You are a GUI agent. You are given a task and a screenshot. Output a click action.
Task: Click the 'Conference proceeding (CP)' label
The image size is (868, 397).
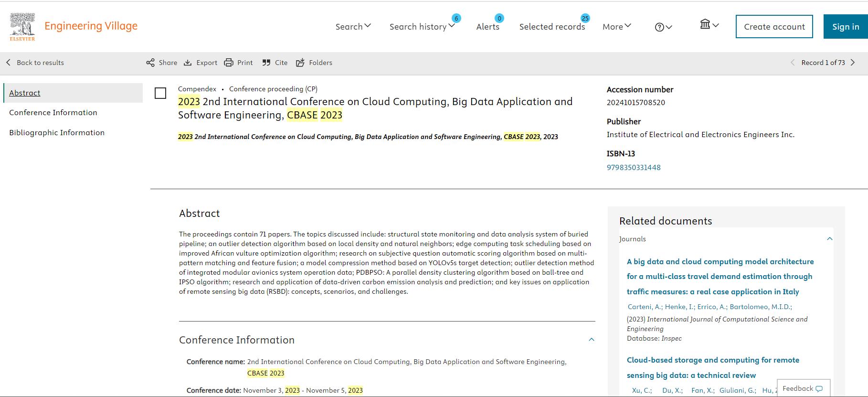(x=273, y=89)
